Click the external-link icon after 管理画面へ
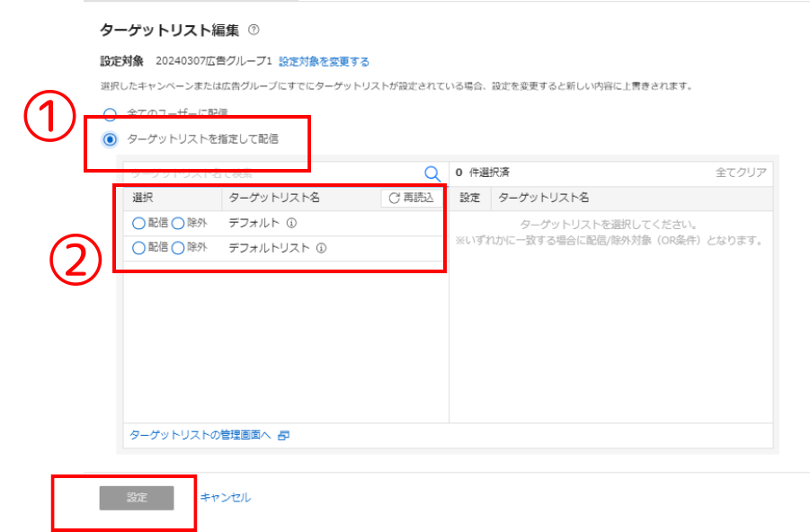Viewport: 810px width, 532px height. point(284,435)
